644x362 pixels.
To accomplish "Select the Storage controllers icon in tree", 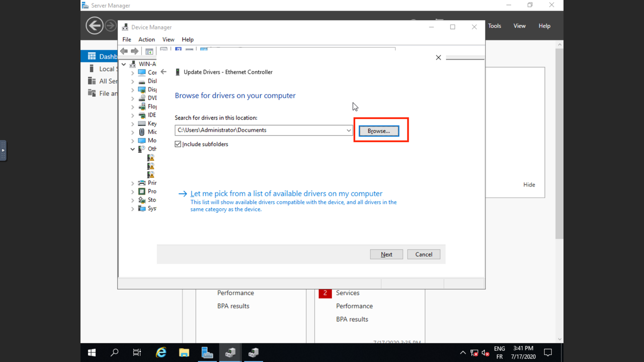I will (x=142, y=200).
